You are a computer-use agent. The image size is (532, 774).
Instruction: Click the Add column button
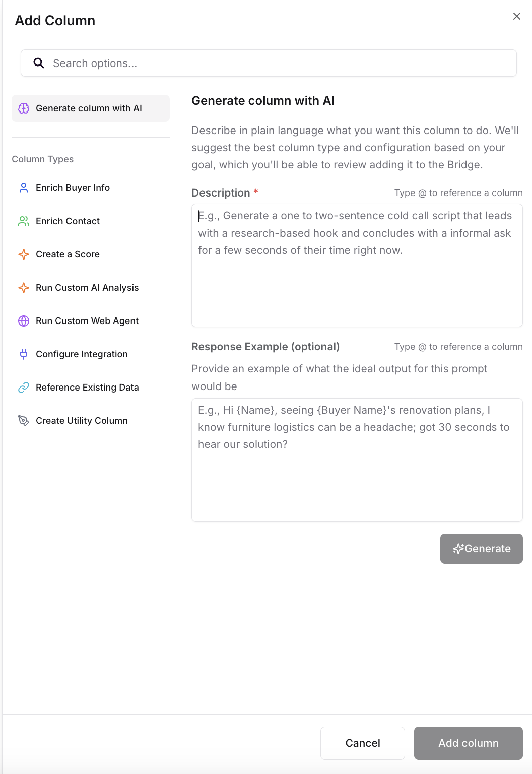tap(468, 743)
